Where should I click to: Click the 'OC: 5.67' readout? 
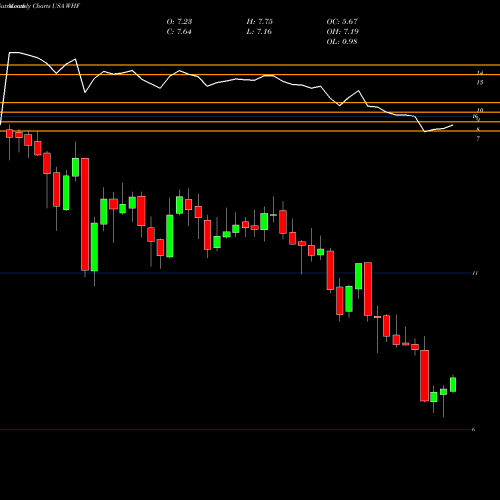tap(342, 22)
